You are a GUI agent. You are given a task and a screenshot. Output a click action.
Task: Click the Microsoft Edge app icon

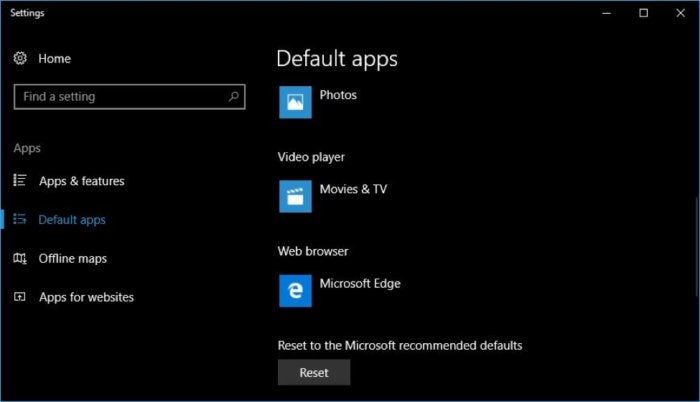point(296,291)
